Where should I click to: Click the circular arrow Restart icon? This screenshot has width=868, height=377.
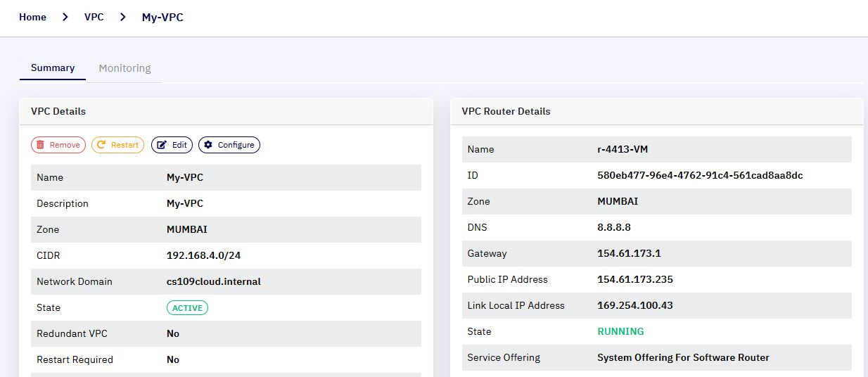(101, 145)
